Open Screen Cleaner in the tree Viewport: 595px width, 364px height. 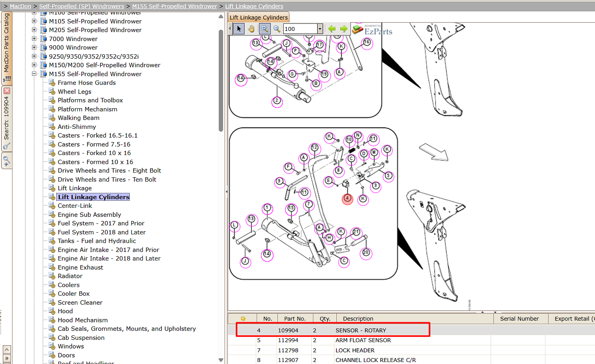click(80, 303)
